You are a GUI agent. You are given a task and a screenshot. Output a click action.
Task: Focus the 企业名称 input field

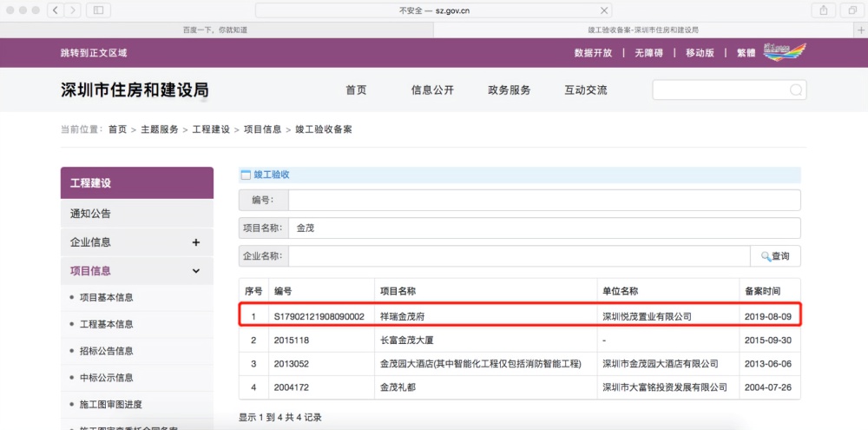coord(519,256)
